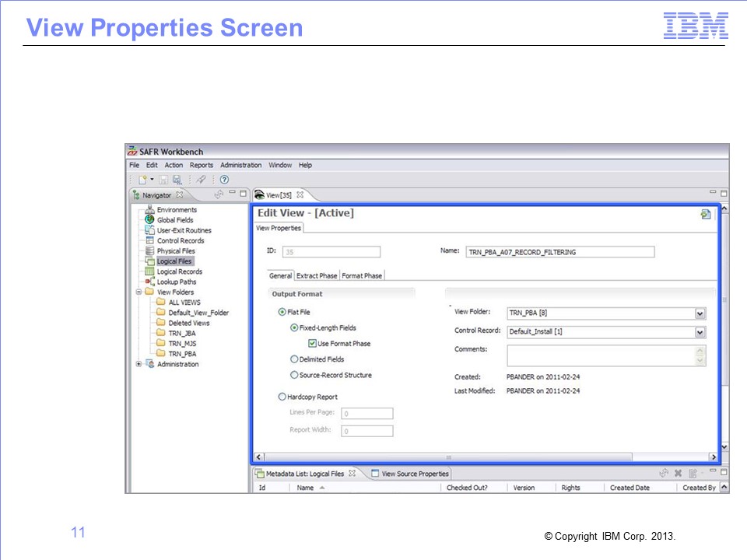The width and height of the screenshot is (747, 560).
Task: Open the Control Record dropdown
Action: click(700, 332)
